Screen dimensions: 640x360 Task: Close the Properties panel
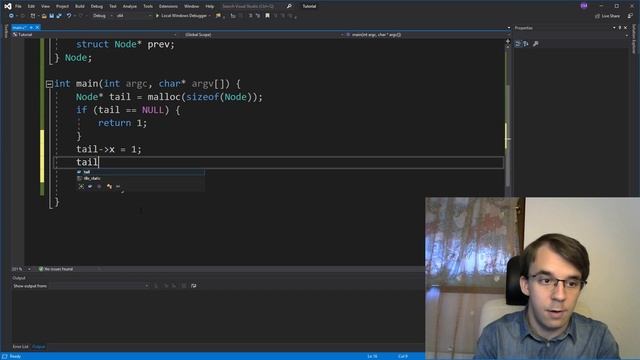point(625,28)
